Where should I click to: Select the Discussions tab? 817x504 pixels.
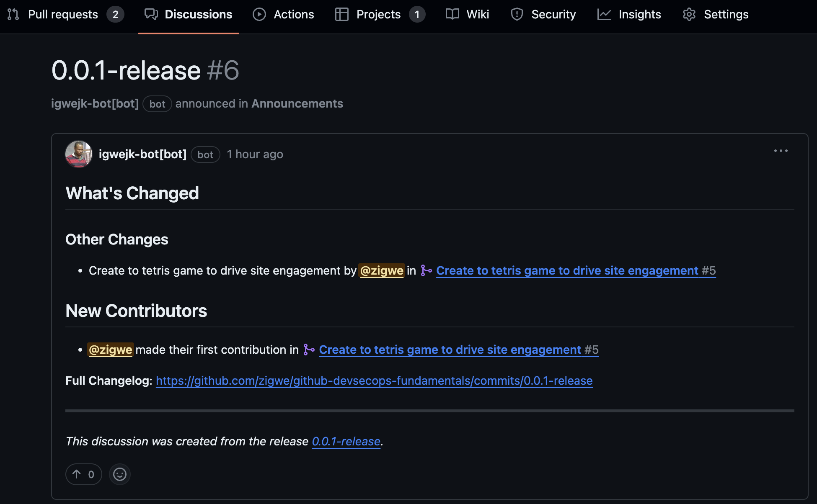189,14
